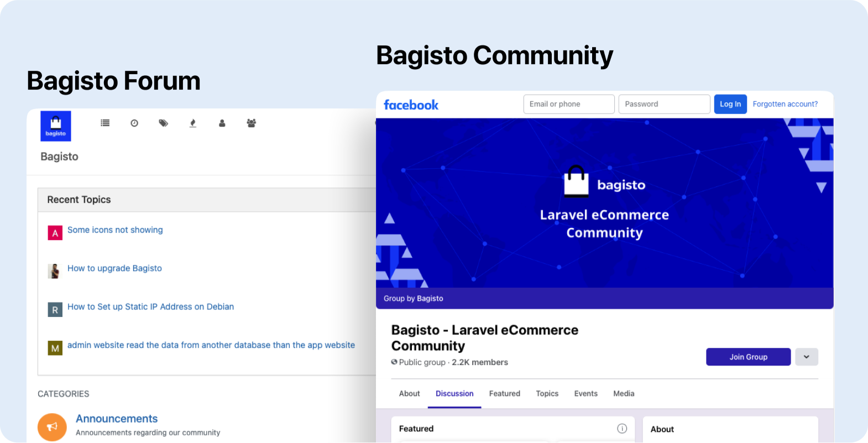
Task: Open the Topics tab
Action: [547, 394]
